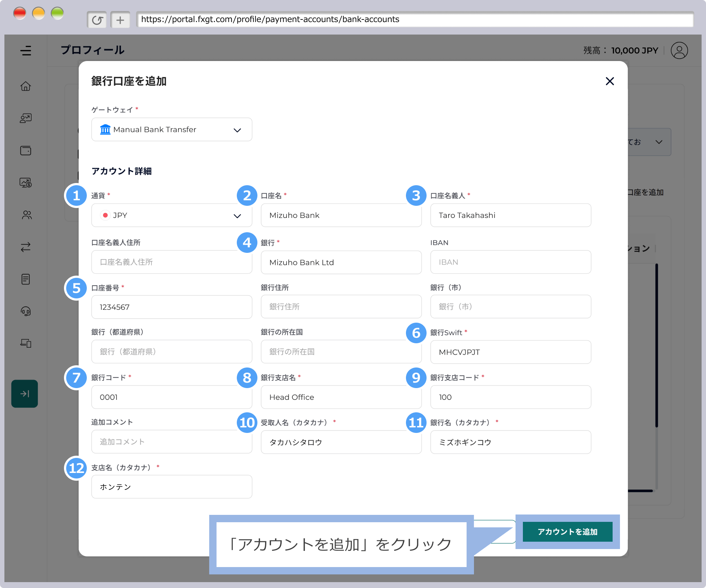Select the document statements icon in sidebar
The image size is (706, 588).
(x=26, y=279)
